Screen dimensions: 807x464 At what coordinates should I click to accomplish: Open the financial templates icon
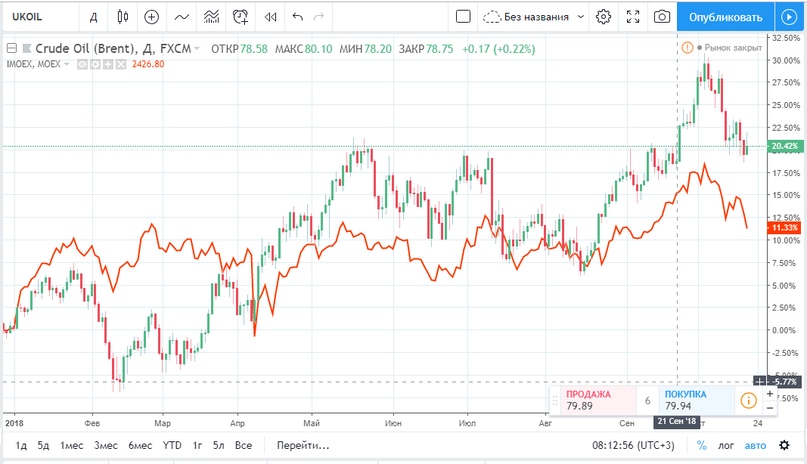211,17
